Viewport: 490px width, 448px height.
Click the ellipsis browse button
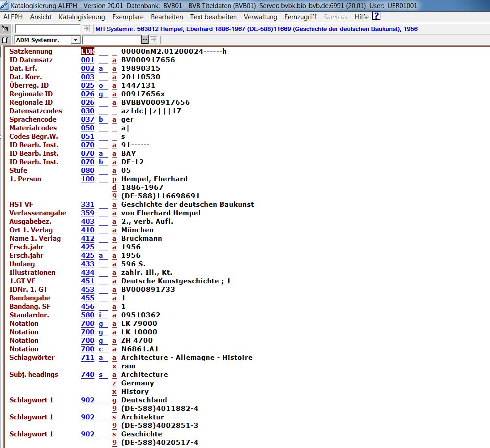pos(145,40)
